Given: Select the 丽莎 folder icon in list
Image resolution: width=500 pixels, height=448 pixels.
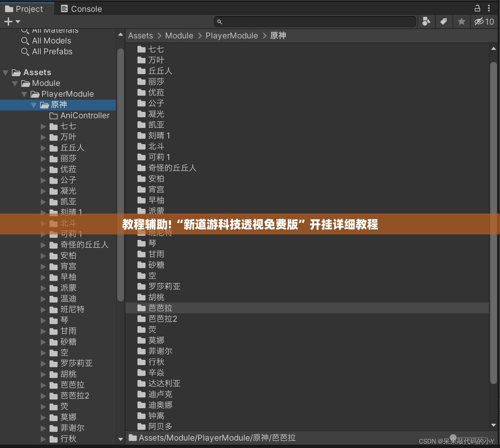Looking at the screenshot, I should (x=142, y=82).
